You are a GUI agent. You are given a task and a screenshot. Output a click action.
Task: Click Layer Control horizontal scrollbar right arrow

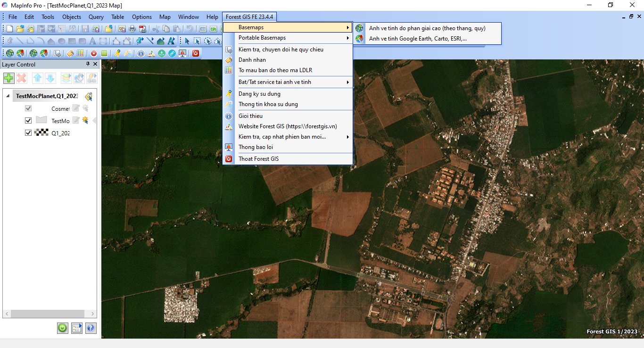93,314
